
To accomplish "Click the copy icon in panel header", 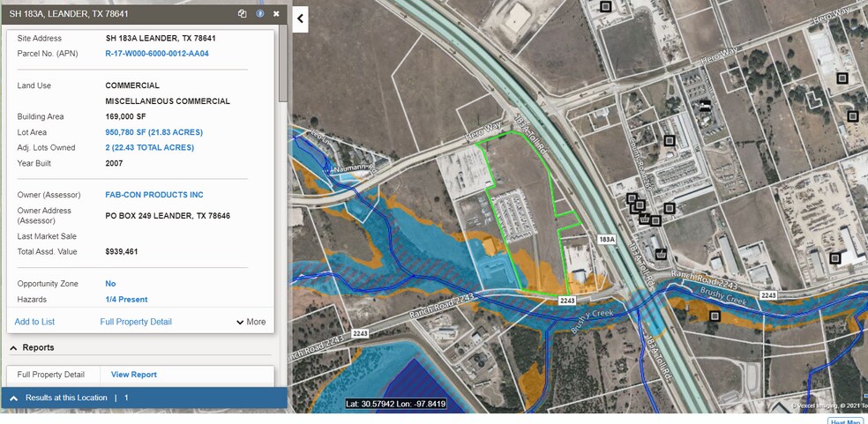I will [243, 14].
